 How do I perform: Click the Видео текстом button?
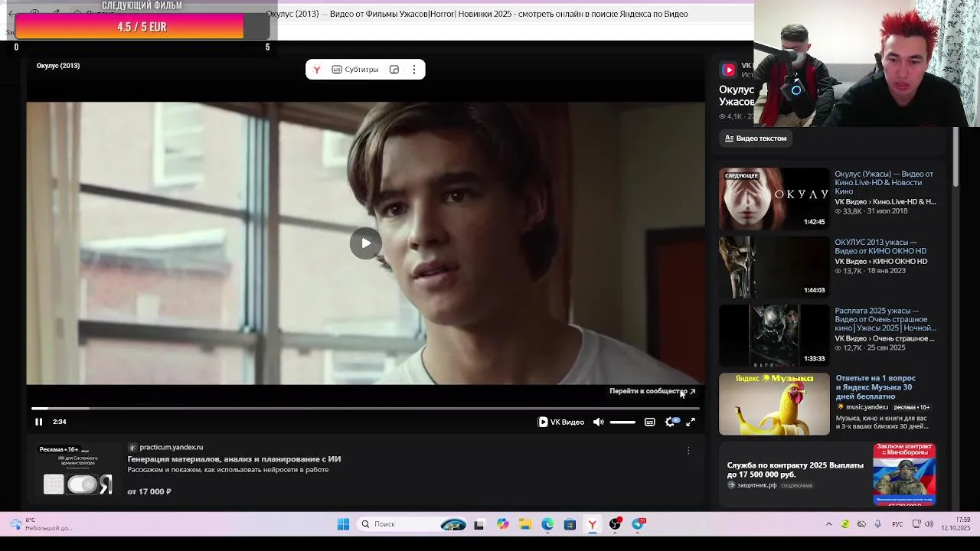click(756, 139)
